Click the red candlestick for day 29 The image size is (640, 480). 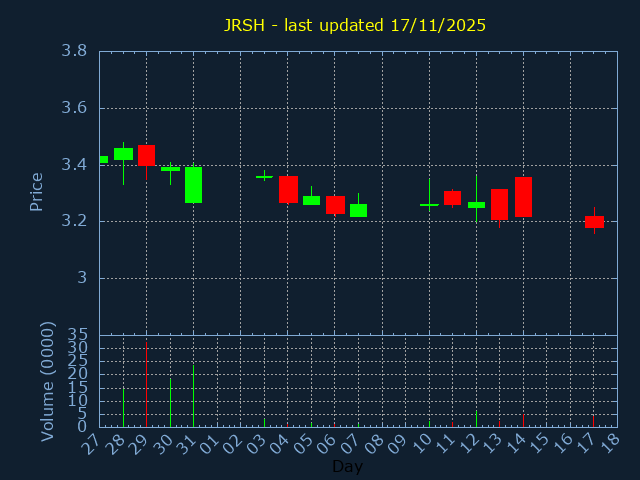146,155
